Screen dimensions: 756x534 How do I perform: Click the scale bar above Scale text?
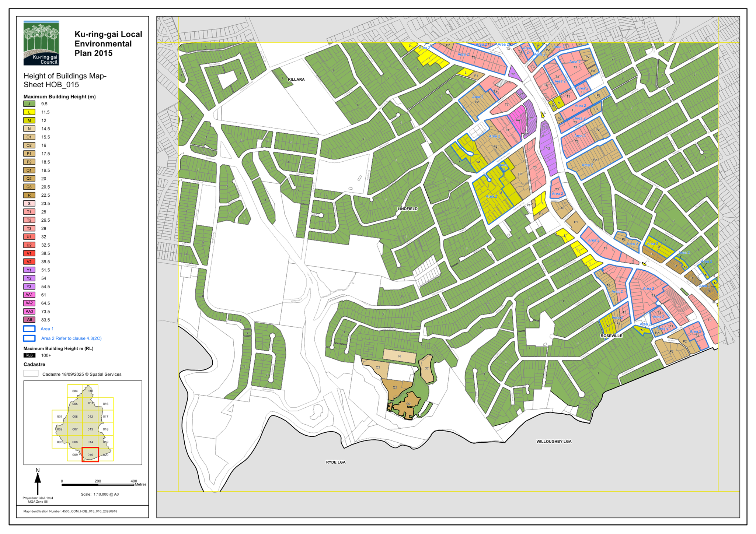pos(98,485)
